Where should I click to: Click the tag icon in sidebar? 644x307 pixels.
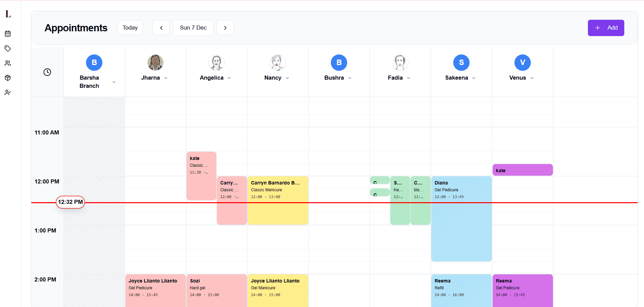click(x=8, y=48)
